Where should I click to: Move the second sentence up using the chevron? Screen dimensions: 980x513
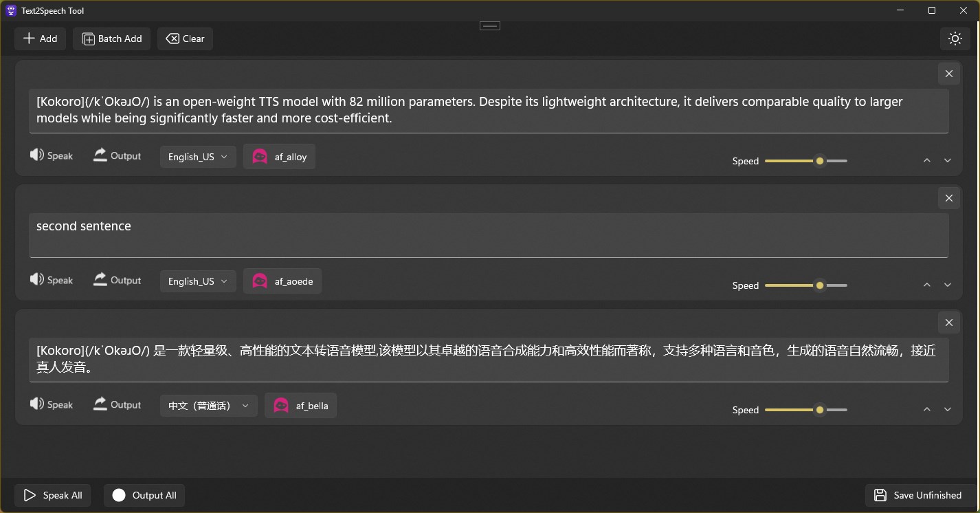point(926,284)
